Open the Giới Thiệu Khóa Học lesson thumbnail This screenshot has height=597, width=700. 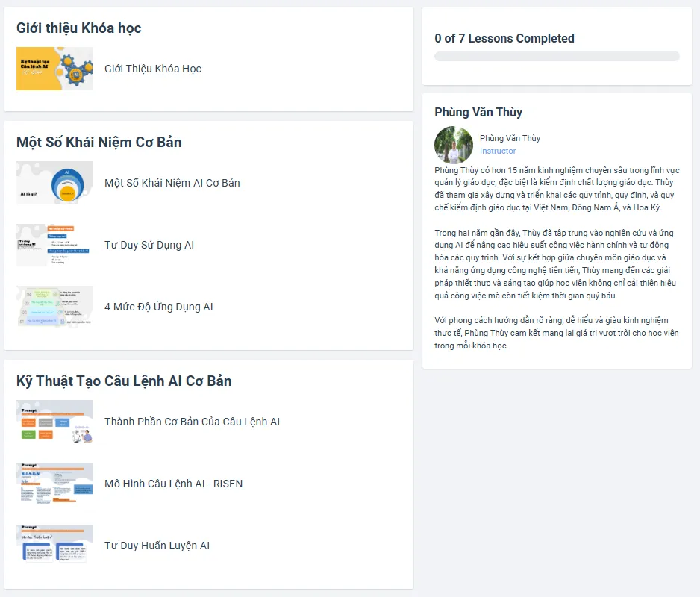(54, 69)
